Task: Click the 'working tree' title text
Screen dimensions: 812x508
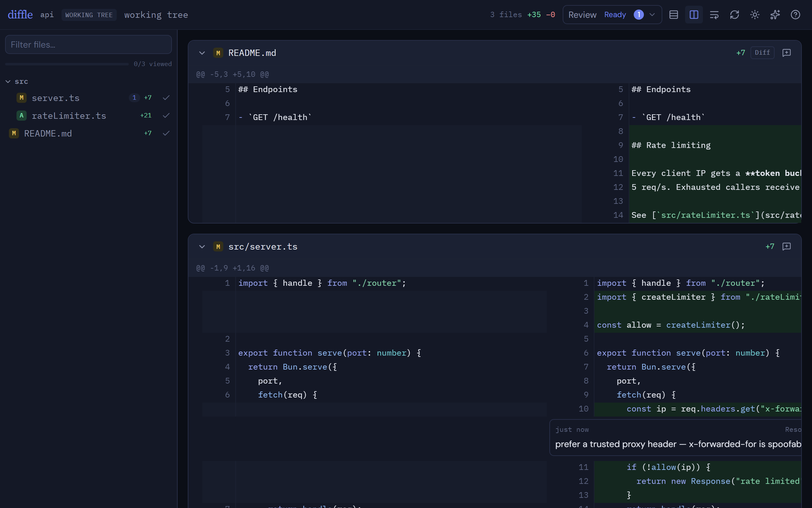Action: 156,15
